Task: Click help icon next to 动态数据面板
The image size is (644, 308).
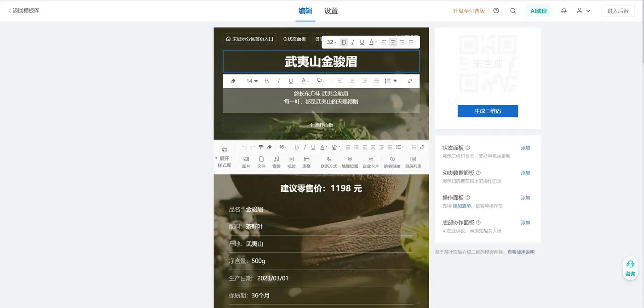Action: click(478, 173)
